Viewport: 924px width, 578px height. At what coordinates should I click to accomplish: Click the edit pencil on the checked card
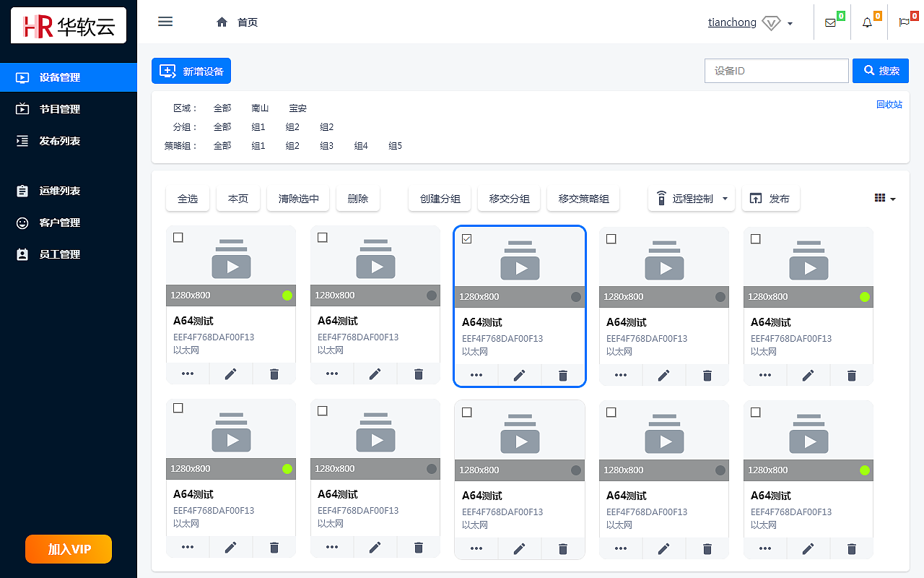coord(520,375)
